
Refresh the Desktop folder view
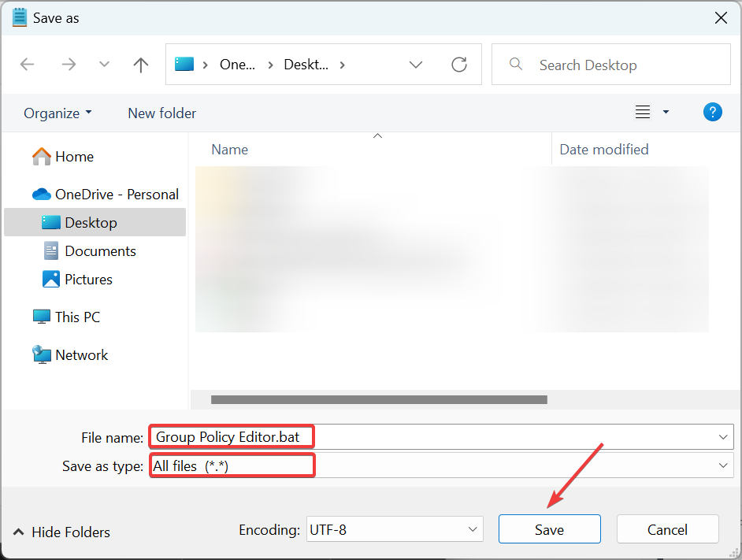click(459, 65)
